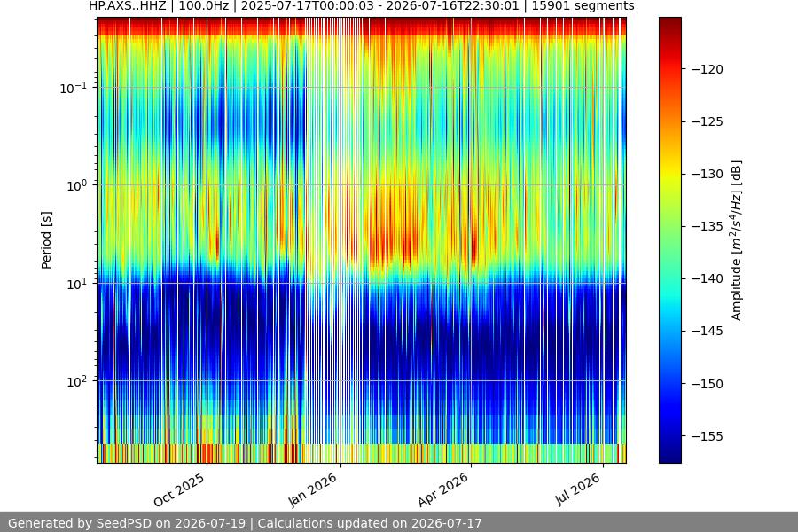Click the '15901 segments' text in title
The height and width of the screenshot is (532, 798).
(583, 6)
